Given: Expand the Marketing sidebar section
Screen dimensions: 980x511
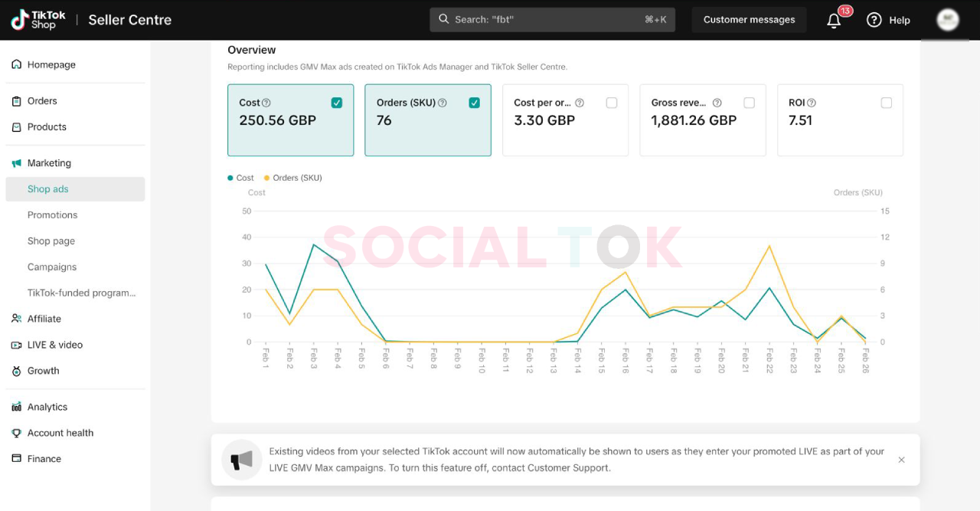Looking at the screenshot, I should [x=49, y=163].
